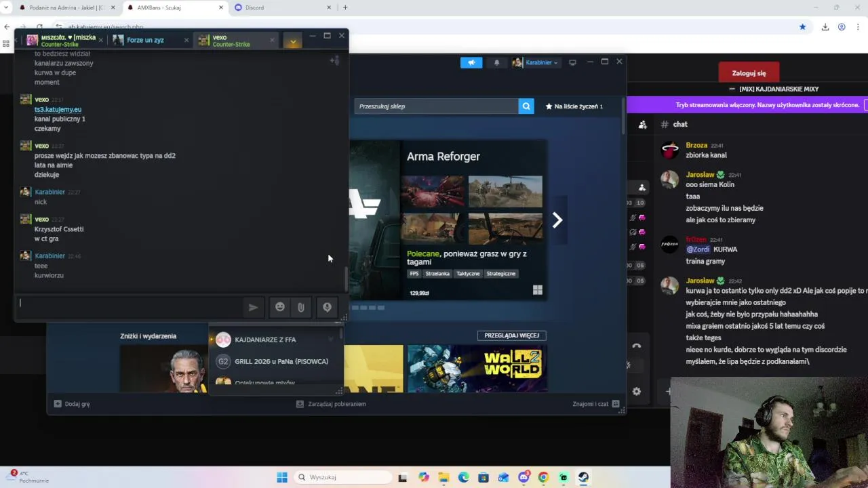Search the Steam store with magnifier button
This screenshot has width=868, height=488.
(526, 106)
